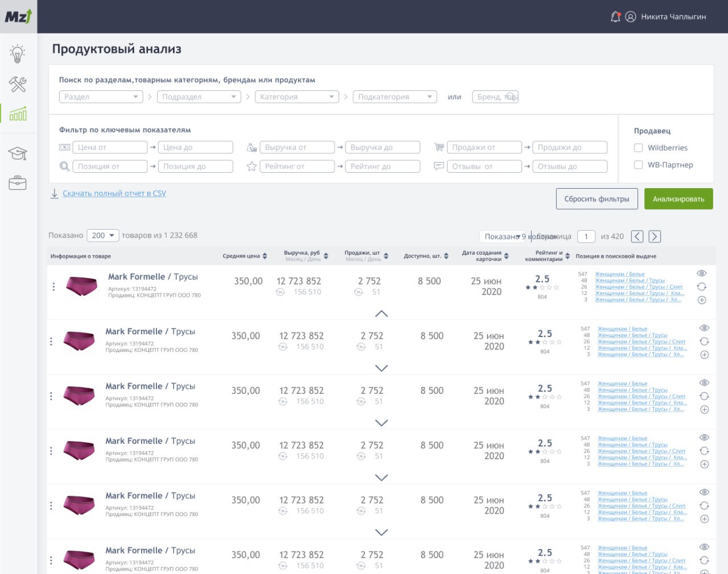Open the tools section with wrench and hammer
This screenshot has height=574, width=728.
(x=18, y=84)
